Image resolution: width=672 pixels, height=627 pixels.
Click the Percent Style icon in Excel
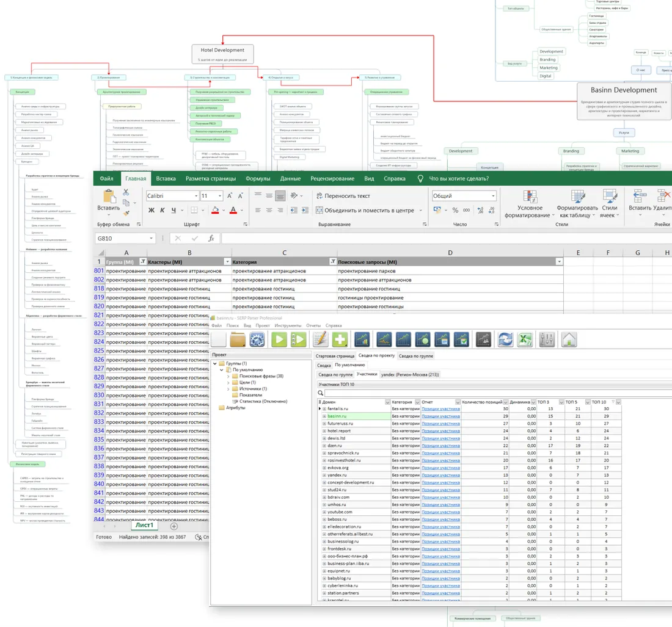point(455,210)
